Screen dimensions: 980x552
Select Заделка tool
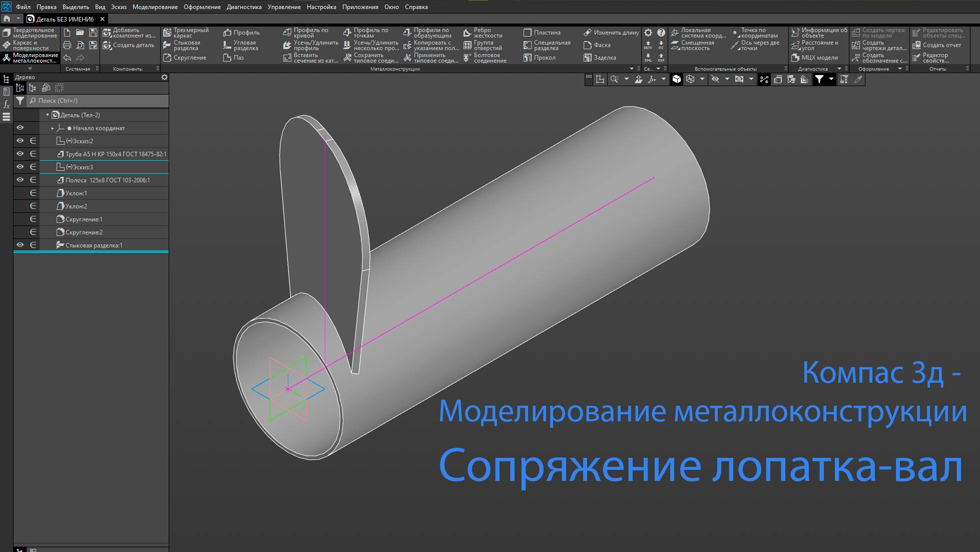coord(600,58)
